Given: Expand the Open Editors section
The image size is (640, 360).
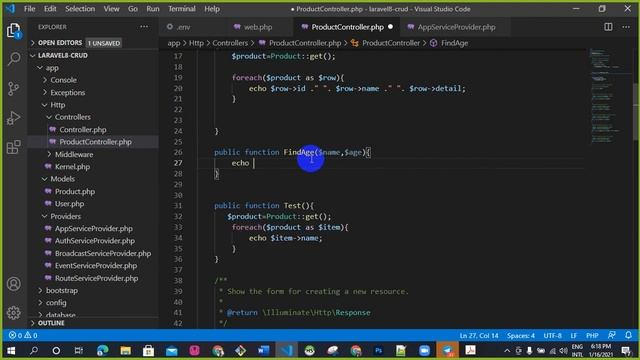Looking at the screenshot, I should point(93,43).
